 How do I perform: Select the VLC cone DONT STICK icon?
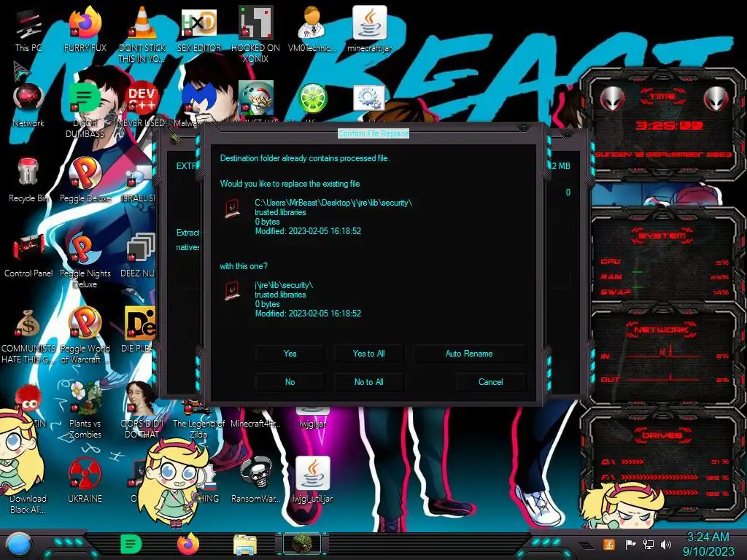point(142,34)
